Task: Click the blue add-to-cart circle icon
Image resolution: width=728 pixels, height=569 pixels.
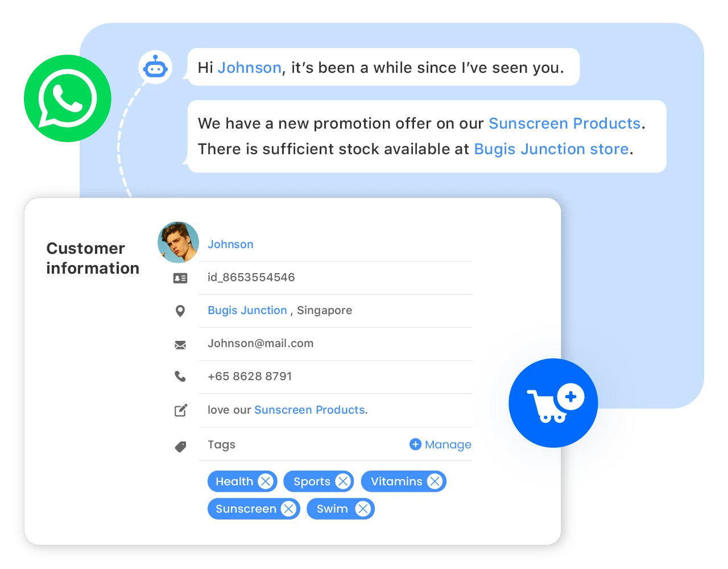Action: pos(553,403)
